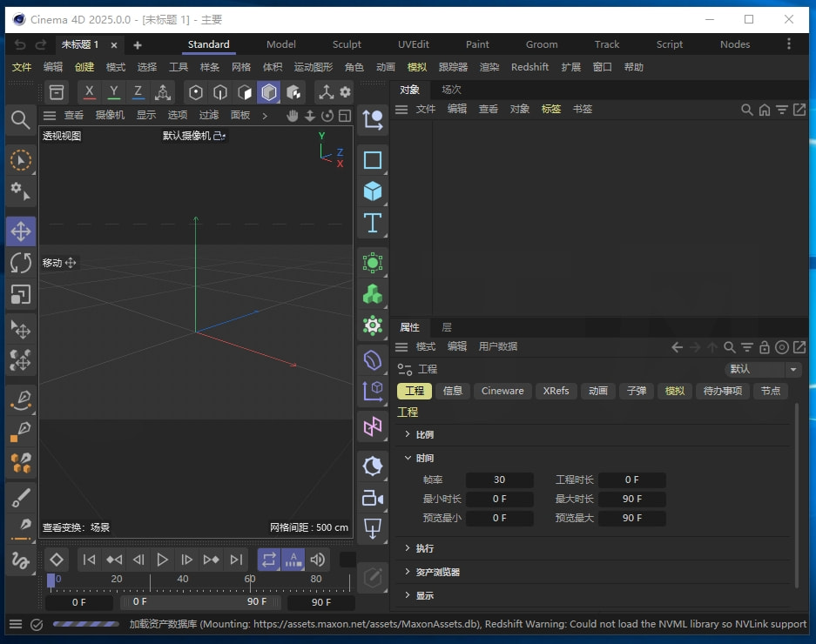Select the Rotate tool
The height and width of the screenshot is (644, 816).
[x=21, y=263]
